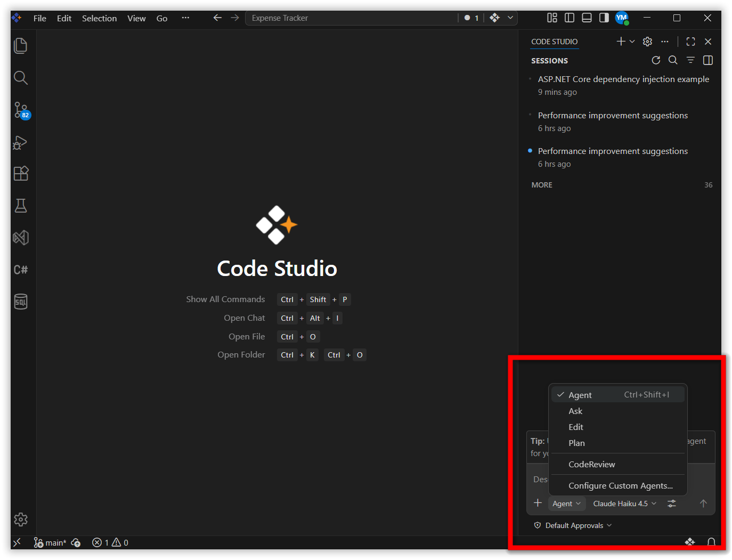Open the Search view in activity bar
732x560 pixels.
pyautogui.click(x=21, y=78)
